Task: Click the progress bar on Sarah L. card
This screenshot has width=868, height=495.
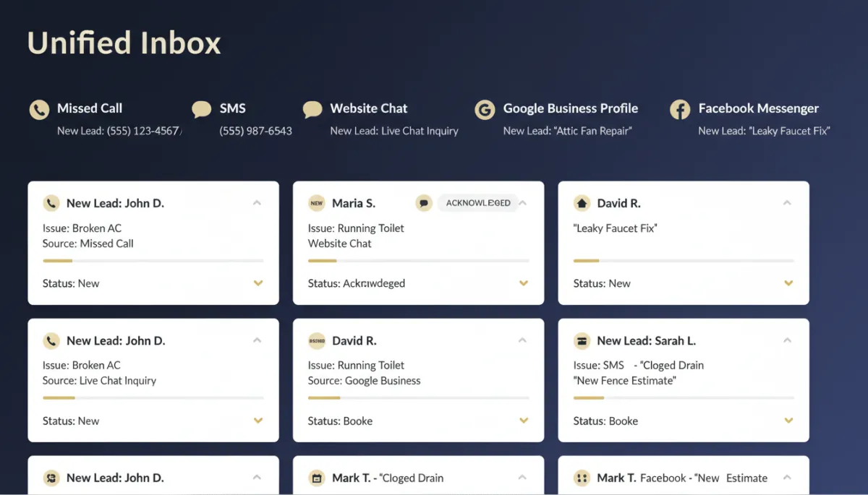Action: point(684,397)
